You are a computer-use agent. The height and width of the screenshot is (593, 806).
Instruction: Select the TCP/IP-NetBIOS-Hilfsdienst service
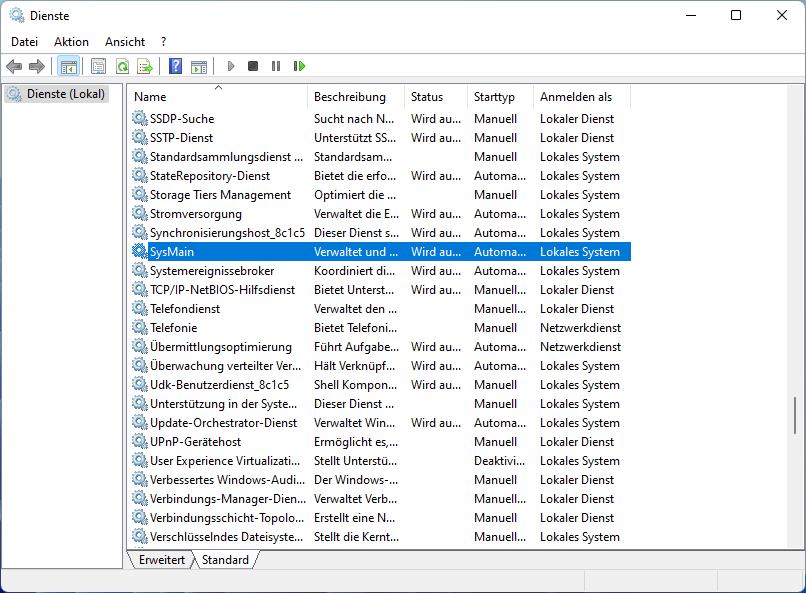click(380, 290)
